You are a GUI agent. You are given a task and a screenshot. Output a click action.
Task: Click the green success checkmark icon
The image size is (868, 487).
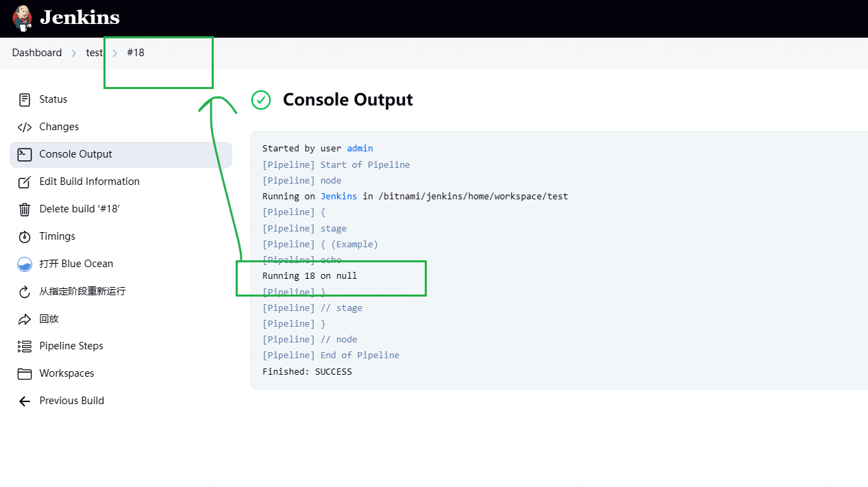pyautogui.click(x=261, y=100)
